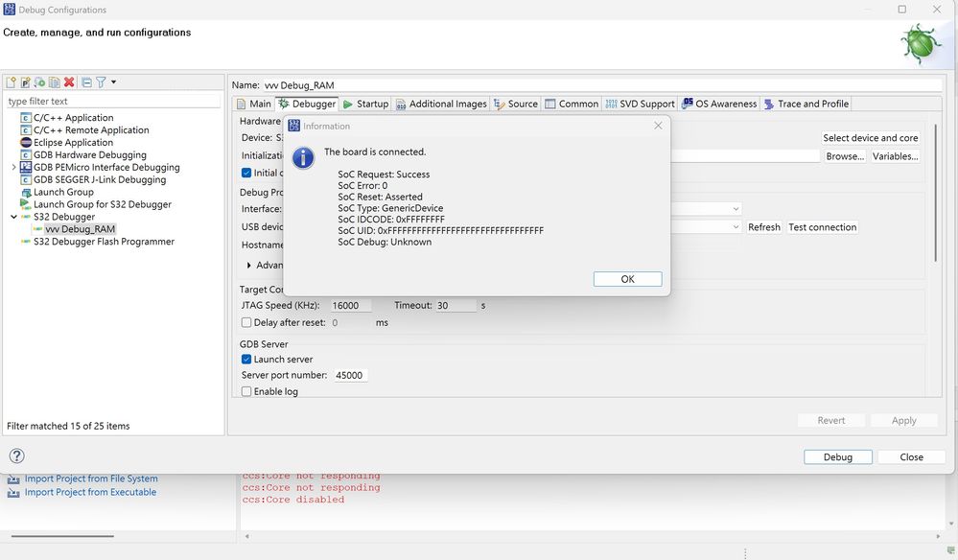The height and width of the screenshot is (560, 958).
Task: Click Export launch configuration icon
Action: (39, 82)
